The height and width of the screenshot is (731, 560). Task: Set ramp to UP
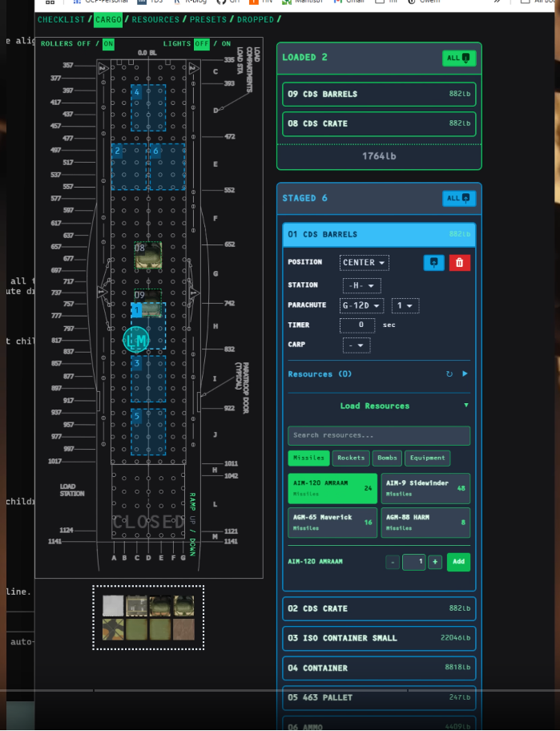(192, 519)
